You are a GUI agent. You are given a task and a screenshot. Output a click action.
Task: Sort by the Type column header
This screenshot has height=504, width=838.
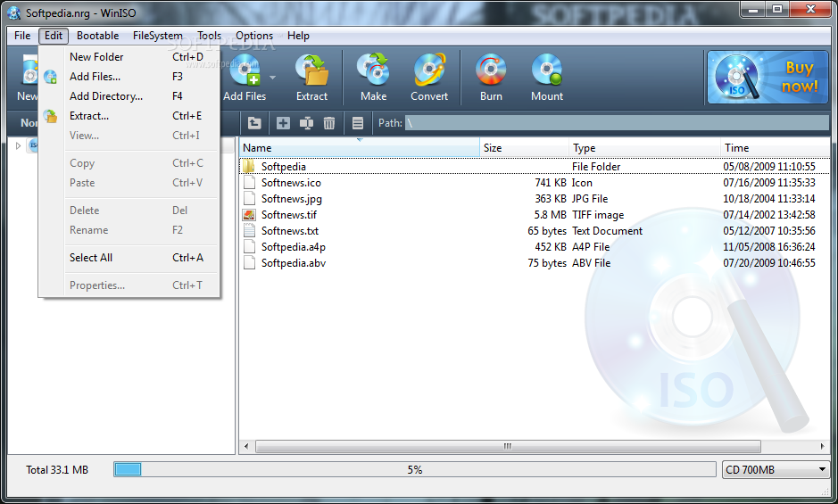(644, 148)
